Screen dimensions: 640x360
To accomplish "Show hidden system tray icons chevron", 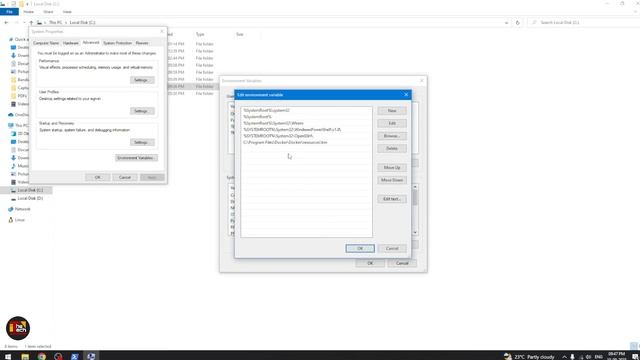I will click(x=564, y=357).
